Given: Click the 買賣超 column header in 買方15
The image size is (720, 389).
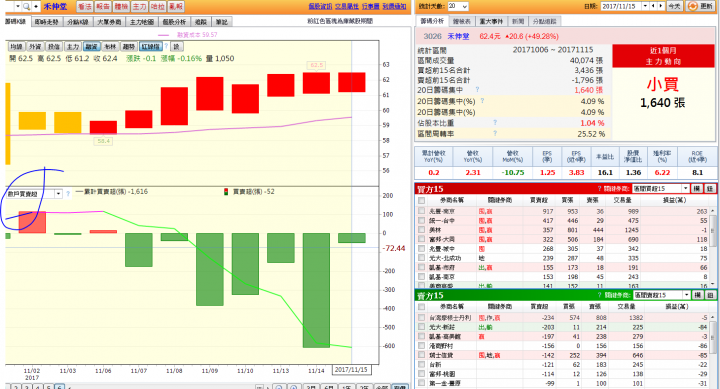Looking at the screenshot, I should tap(539, 200).
